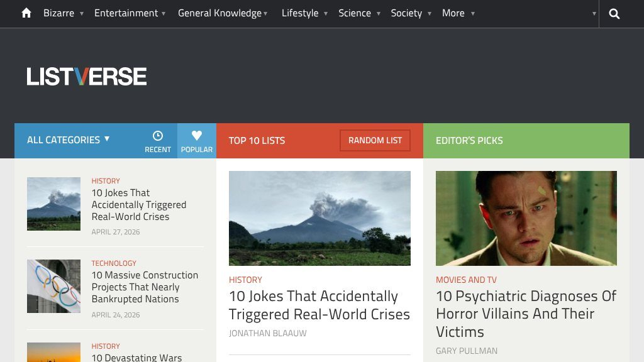Open author Gary Pullman's page
This screenshot has width=644, height=362.
(x=467, y=351)
